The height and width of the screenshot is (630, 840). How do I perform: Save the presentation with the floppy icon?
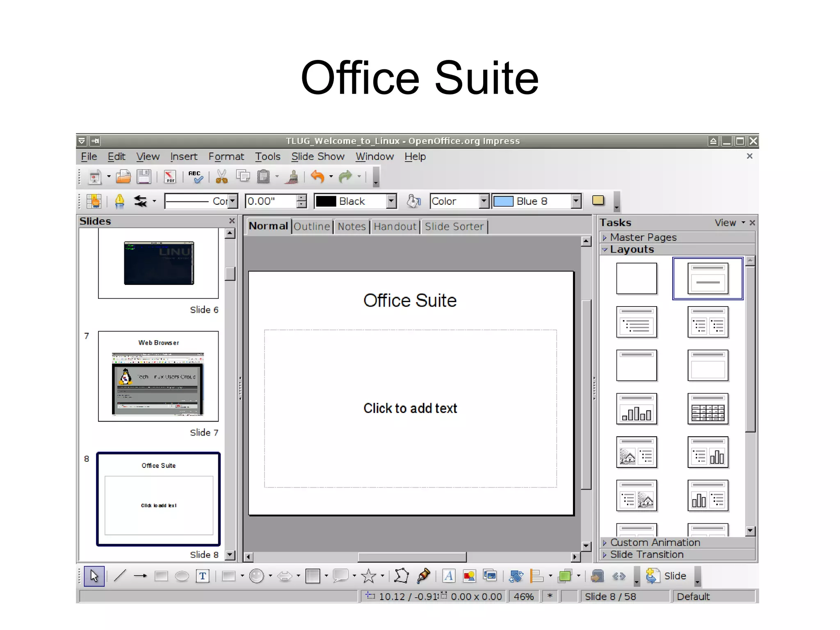click(x=144, y=177)
